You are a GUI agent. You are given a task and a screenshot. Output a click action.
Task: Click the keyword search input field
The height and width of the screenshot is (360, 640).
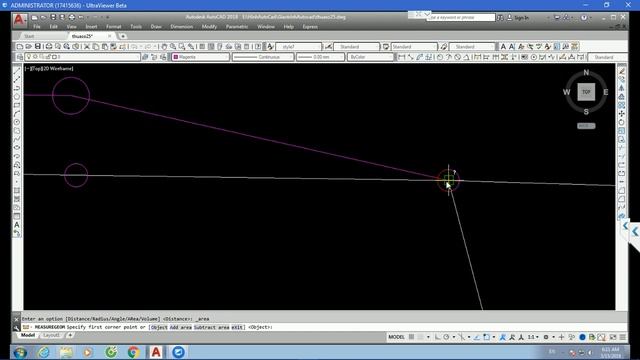click(460, 18)
